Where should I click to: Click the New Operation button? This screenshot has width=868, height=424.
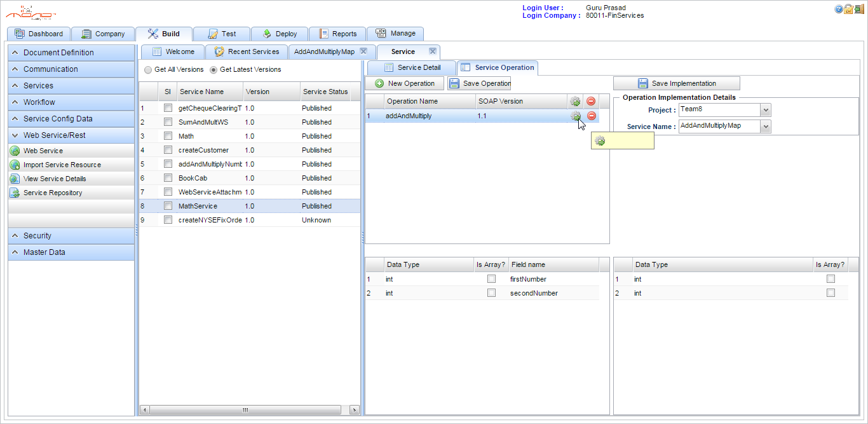pos(404,83)
